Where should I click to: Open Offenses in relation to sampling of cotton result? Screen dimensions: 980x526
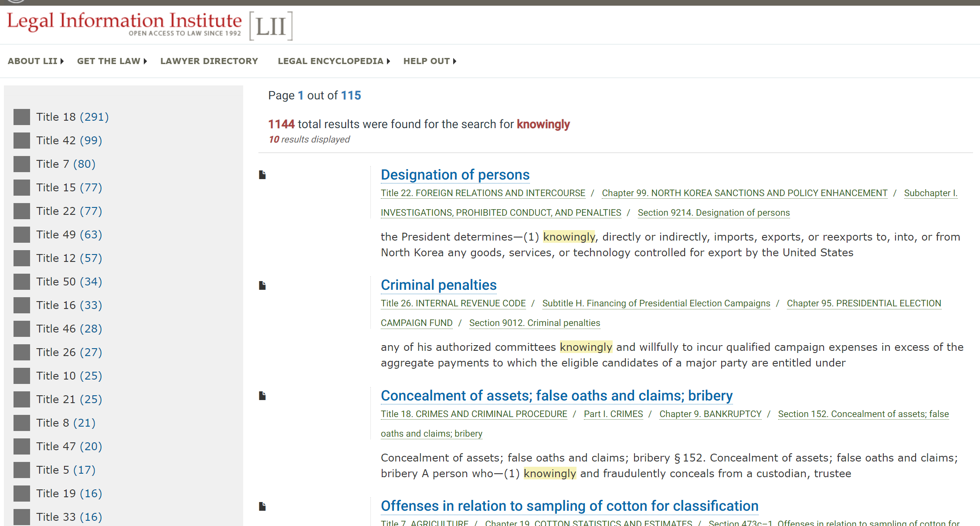[570, 506]
